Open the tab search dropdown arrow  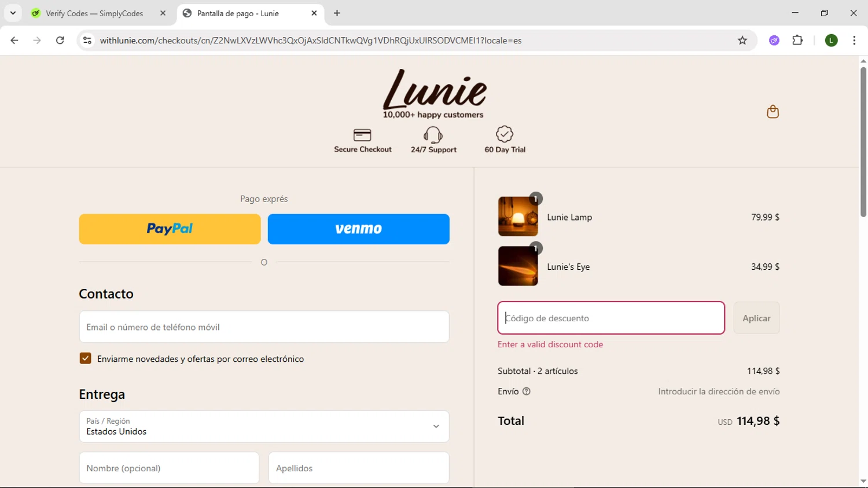tap(13, 13)
